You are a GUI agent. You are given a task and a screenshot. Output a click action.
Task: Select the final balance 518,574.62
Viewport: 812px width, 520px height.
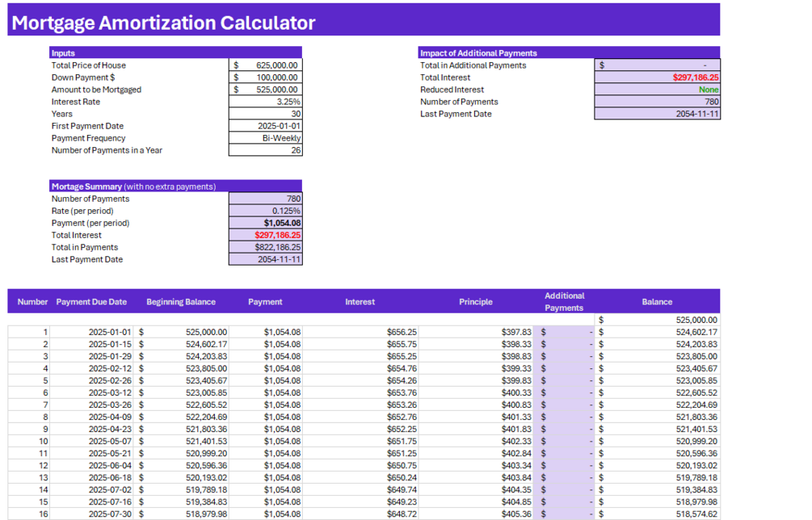658,514
